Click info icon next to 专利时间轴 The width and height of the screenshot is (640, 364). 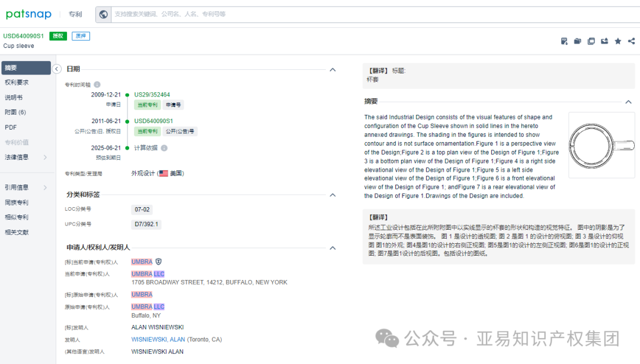click(x=97, y=85)
